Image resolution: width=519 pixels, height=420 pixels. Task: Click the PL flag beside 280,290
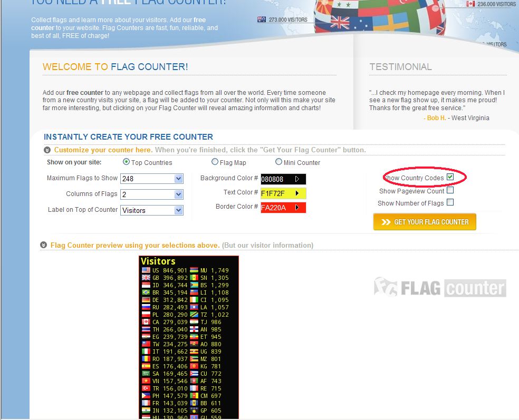point(146,315)
